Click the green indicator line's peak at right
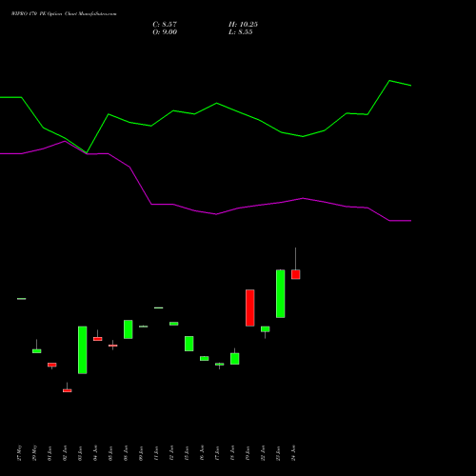Image resolution: width=476 pixels, height=476 pixels. coord(390,81)
